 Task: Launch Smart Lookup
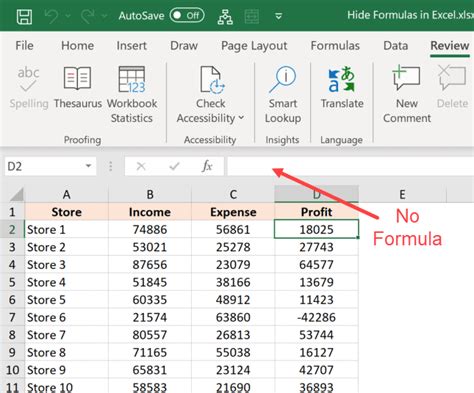(x=283, y=94)
